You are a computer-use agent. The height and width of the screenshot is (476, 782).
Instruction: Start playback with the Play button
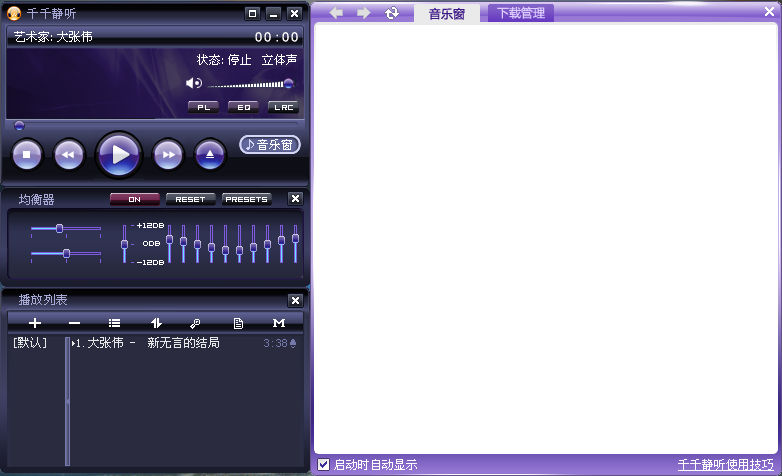coord(119,154)
